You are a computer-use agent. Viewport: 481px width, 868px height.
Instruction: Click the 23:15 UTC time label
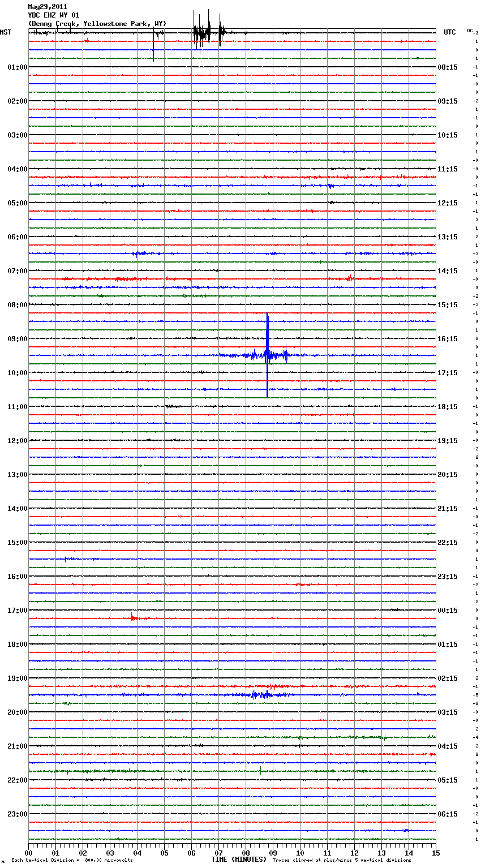click(x=448, y=577)
